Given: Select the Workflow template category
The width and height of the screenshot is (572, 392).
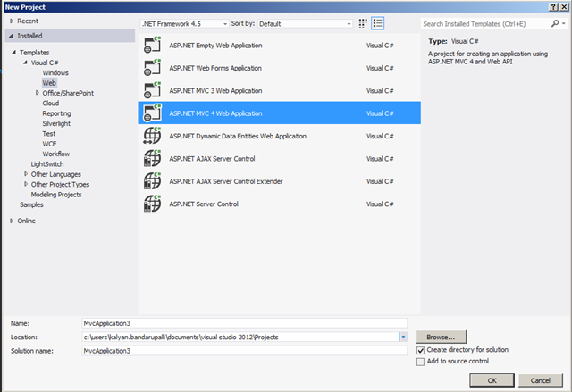Looking at the screenshot, I should click(x=55, y=154).
